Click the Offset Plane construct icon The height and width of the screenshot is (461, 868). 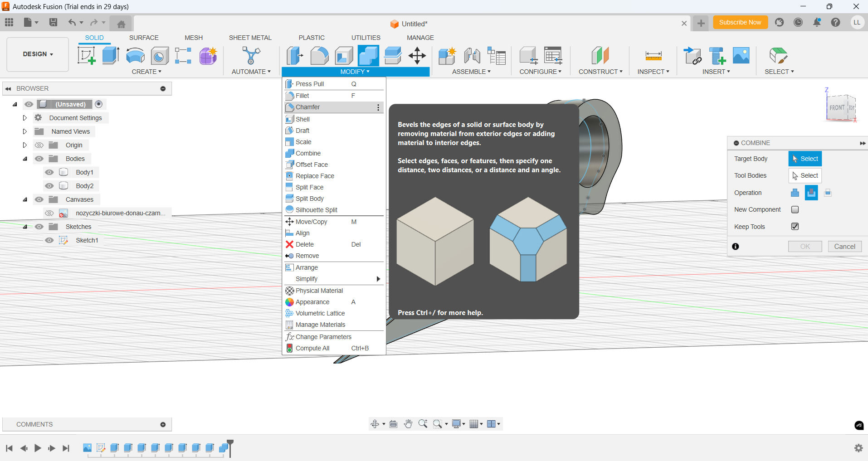pos(600,56)
